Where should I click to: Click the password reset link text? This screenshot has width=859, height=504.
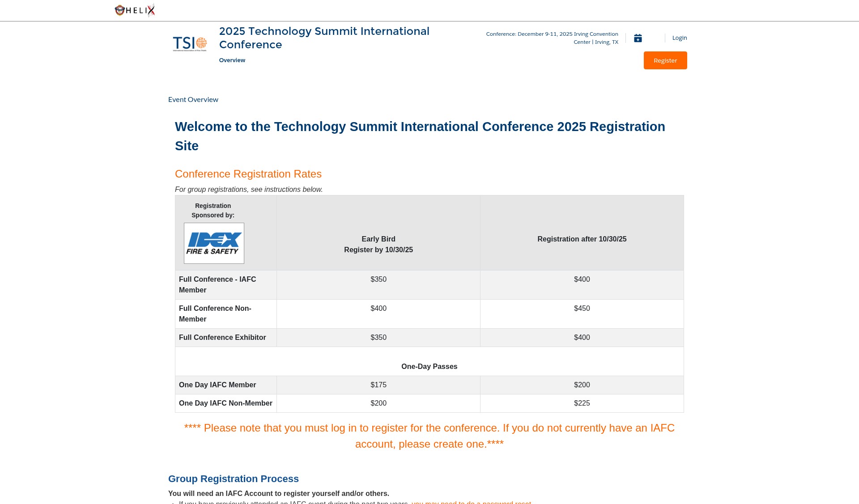[x=472, y=502]
